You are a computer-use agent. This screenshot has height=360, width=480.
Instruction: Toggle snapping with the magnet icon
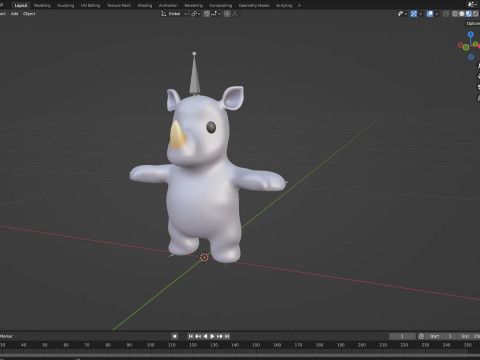tap(207, 14)
